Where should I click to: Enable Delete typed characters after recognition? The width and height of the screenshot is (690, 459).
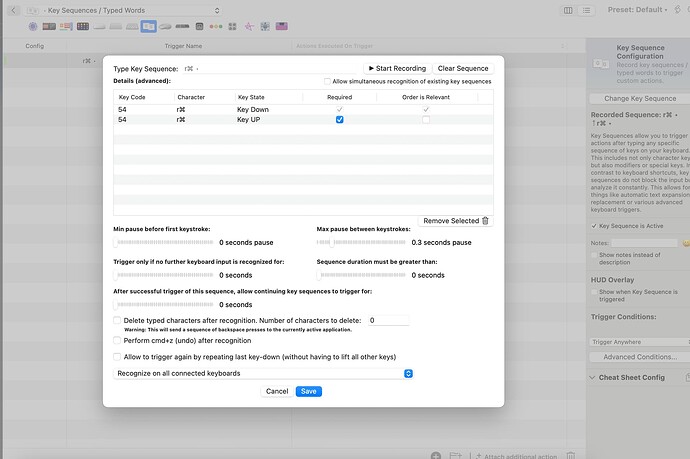[118, 320]
